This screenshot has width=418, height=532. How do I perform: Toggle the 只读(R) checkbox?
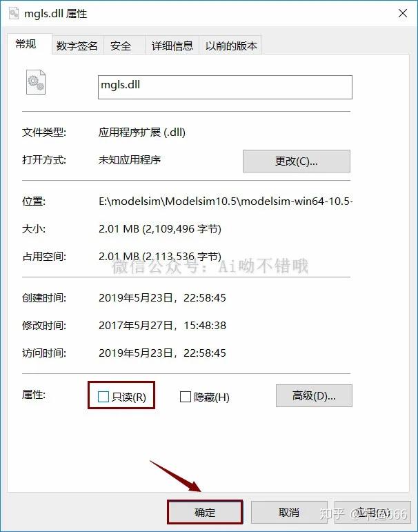103,396
